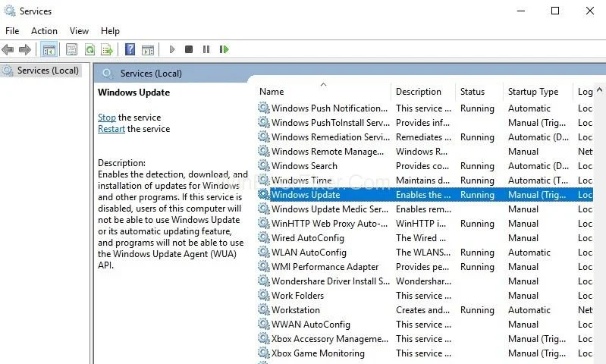Click the Export List toolbar icon
The width and height of the screenshot is (606, 364).
107,49
